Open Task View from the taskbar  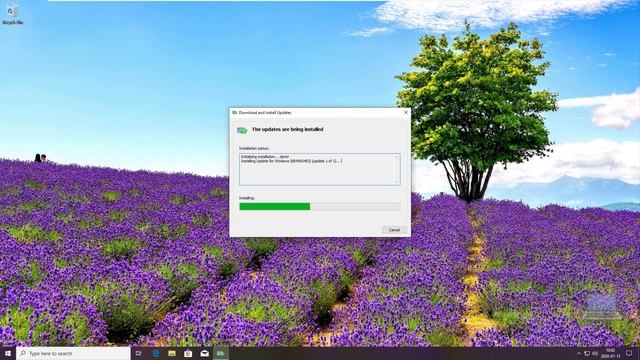(139, 353)
